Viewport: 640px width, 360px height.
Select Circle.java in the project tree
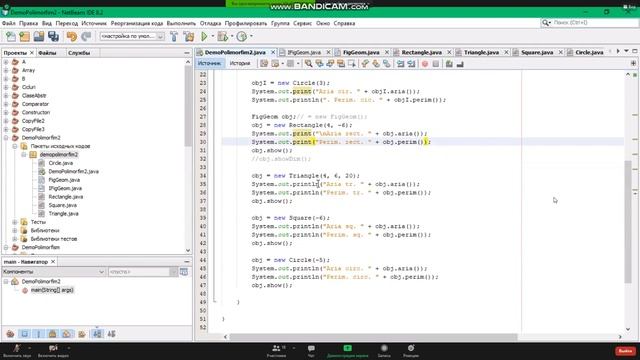(61, 163)
